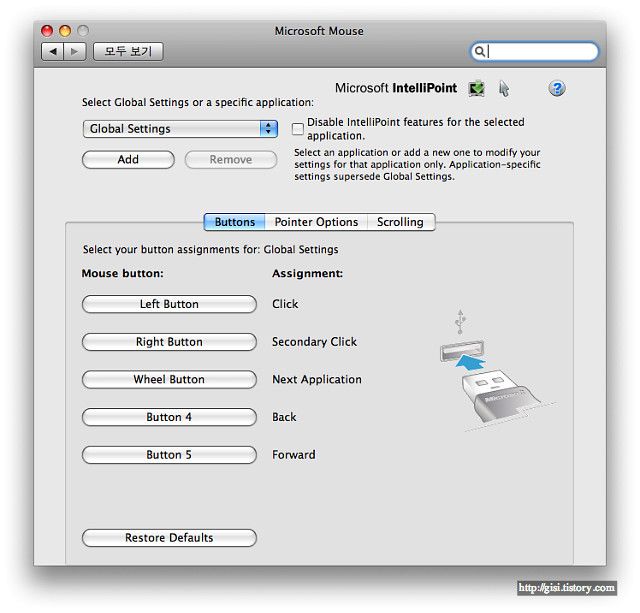Tick Disable IntelliPoint features checkbox
The image size is (640, 613).
pyautogui.click(x=298, y=129)
